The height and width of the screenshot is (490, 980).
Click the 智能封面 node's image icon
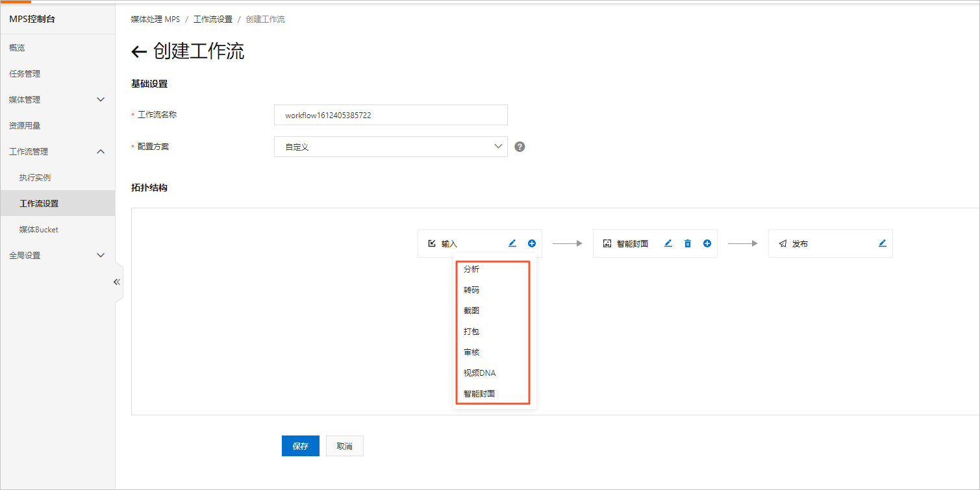tap(607, 243)
